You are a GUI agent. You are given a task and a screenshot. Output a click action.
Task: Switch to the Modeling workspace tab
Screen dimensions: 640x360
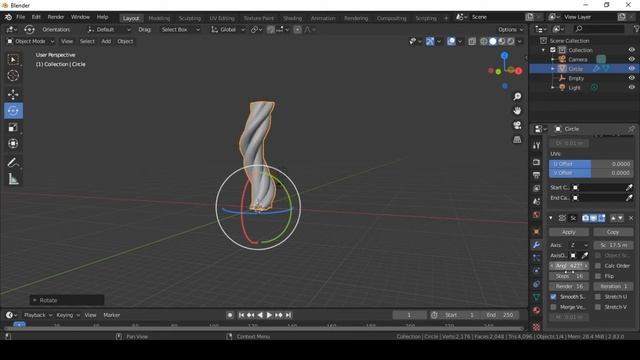[x=159, y=18]
